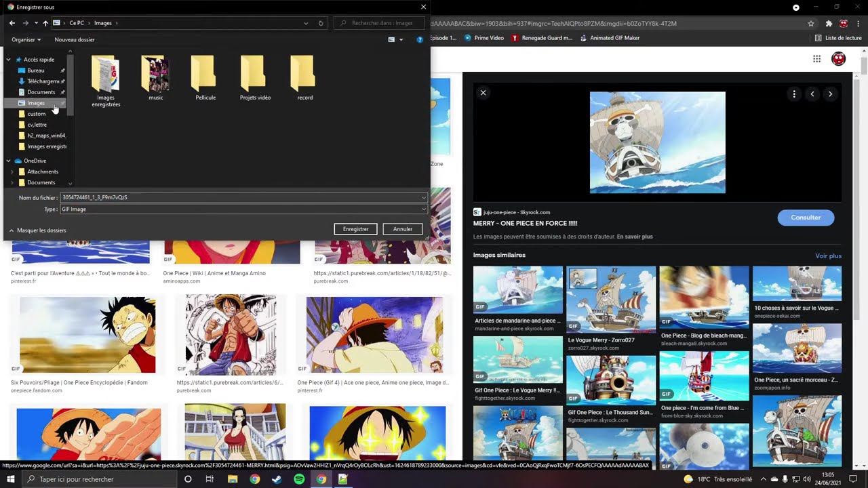Show previous image in the preview panel
The width and height of the screenshot is (868, 488).
click(812, 94)
